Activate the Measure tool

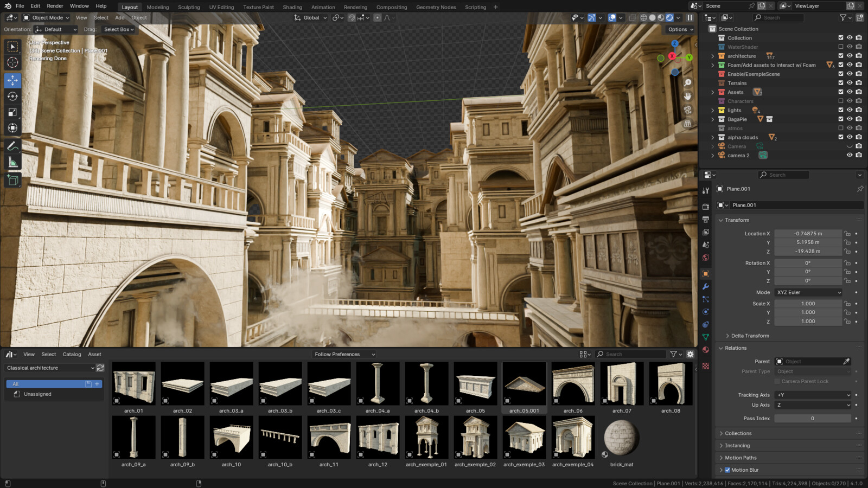(13, 162)
